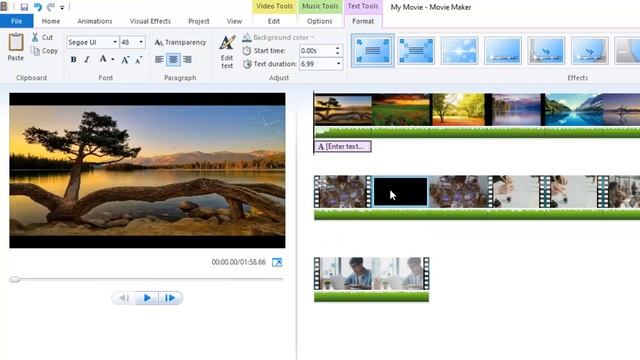Open the Project tab
Viewport: 640px width, 360px height.
[x=199, y=21]
